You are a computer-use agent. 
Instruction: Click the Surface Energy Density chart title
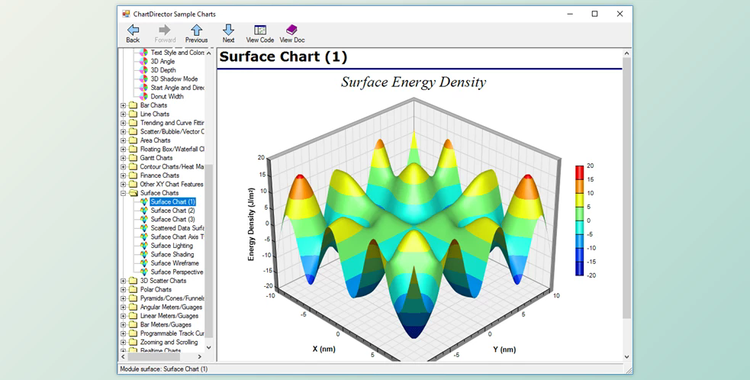tap(413, 82)
